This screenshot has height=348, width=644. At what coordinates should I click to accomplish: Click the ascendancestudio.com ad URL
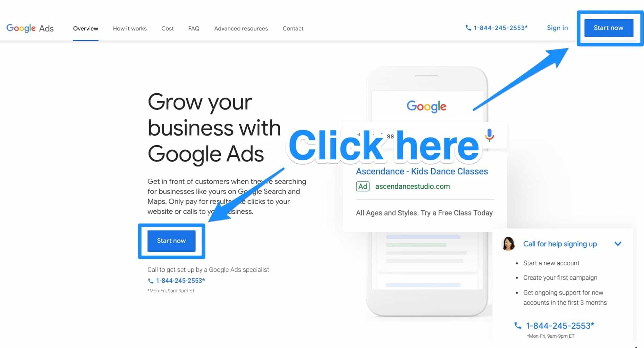click(x=412, y=186)
